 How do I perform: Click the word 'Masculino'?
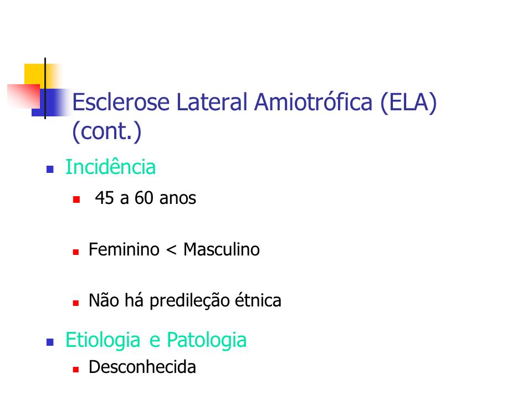(x=222, y=249)
